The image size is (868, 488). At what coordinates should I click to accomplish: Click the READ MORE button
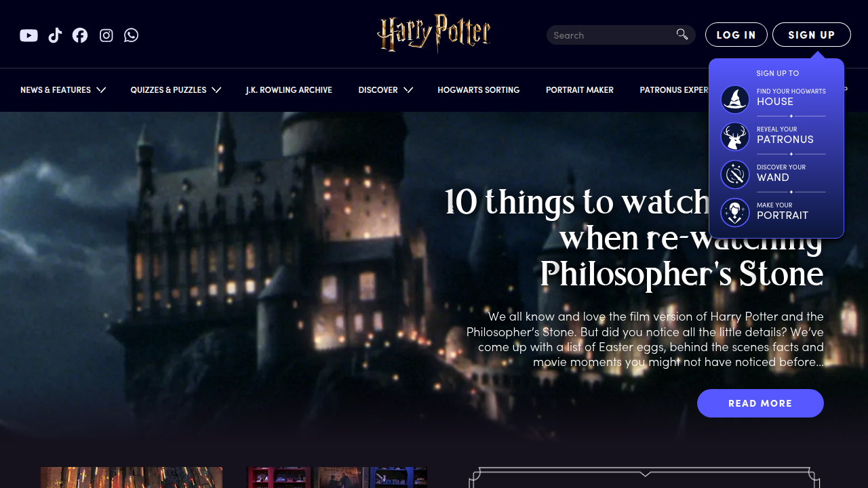[x=760, y=403]
